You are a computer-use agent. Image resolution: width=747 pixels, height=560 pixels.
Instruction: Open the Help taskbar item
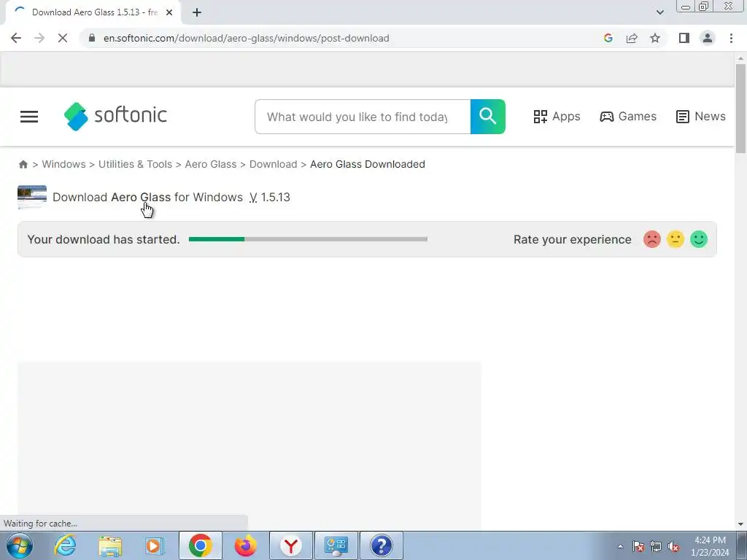click(x=381, y=545)
